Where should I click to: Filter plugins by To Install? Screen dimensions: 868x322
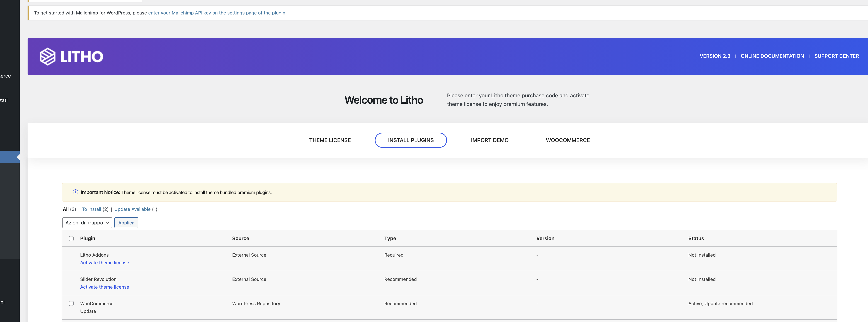pos(91,209)
